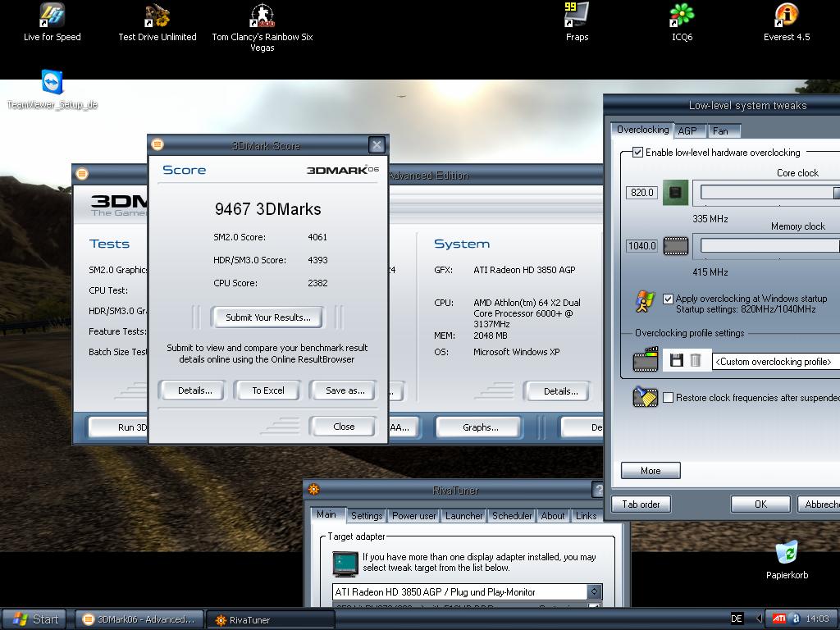Open the Windows Start menu

[34, 619]
